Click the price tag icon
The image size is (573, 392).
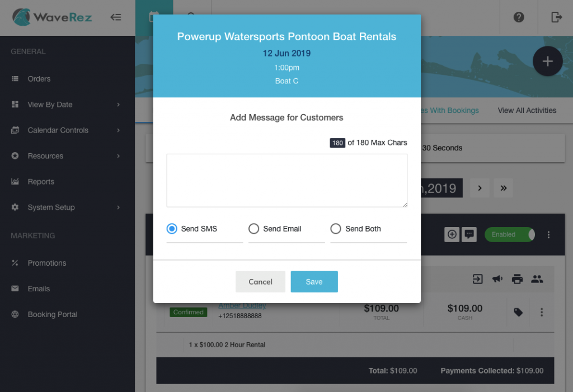click(518, 312)
